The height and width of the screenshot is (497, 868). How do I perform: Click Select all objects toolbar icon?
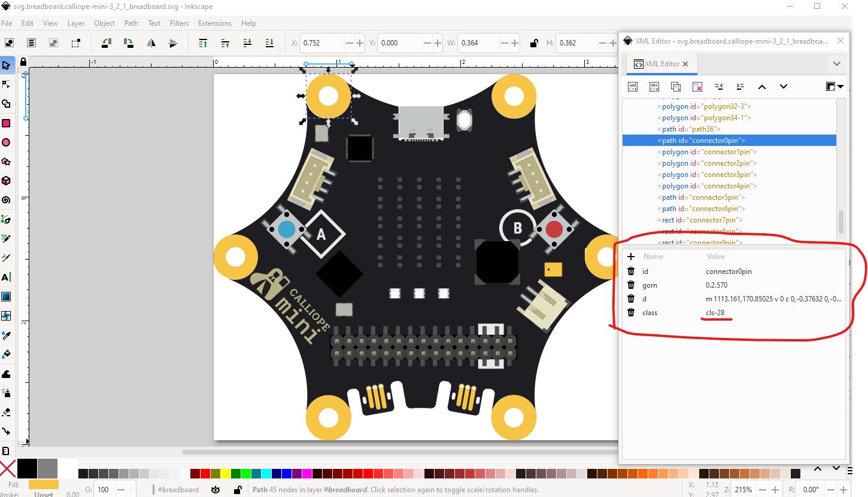[10, 43]
